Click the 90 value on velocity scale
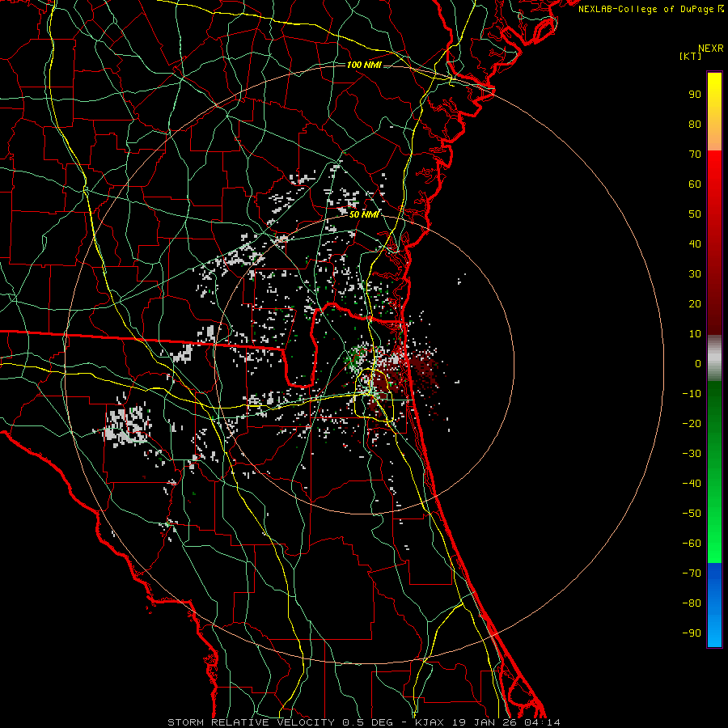 pyautogui.click(x=695, y=95)
